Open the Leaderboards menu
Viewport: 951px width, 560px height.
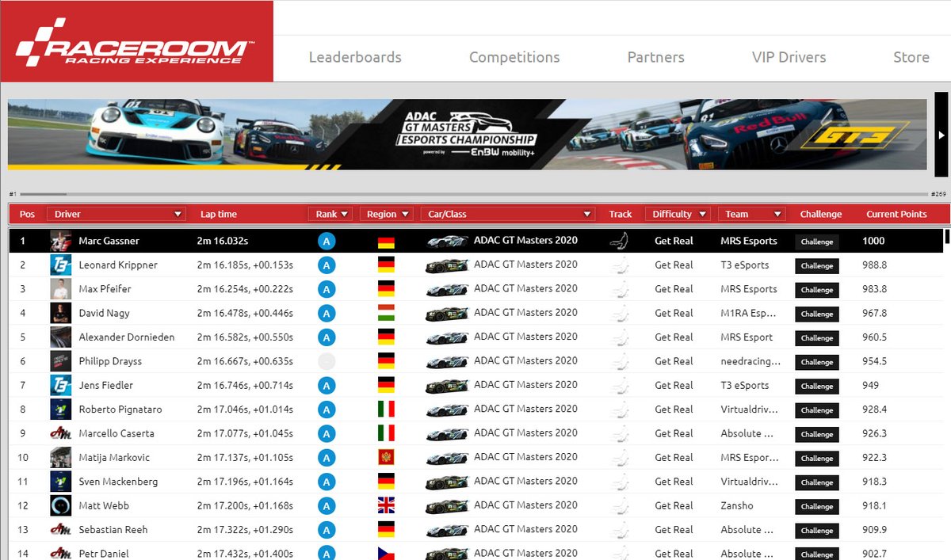pyautogui.click(x=355, y=57)
